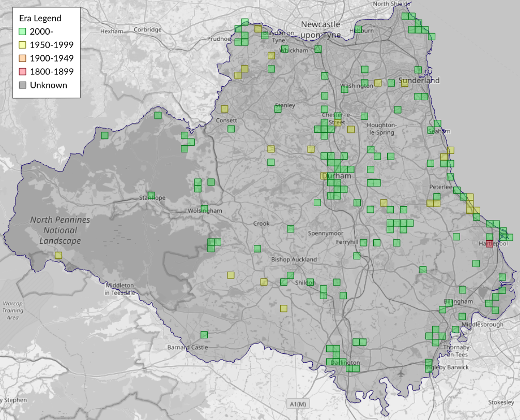Select the orange 1900-1949 legend swatch
520x420 pixels.
point(22,58)
